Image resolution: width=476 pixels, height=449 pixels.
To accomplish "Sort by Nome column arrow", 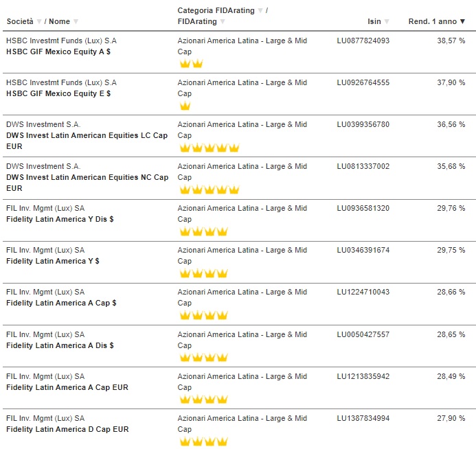I will coord(76,21).
